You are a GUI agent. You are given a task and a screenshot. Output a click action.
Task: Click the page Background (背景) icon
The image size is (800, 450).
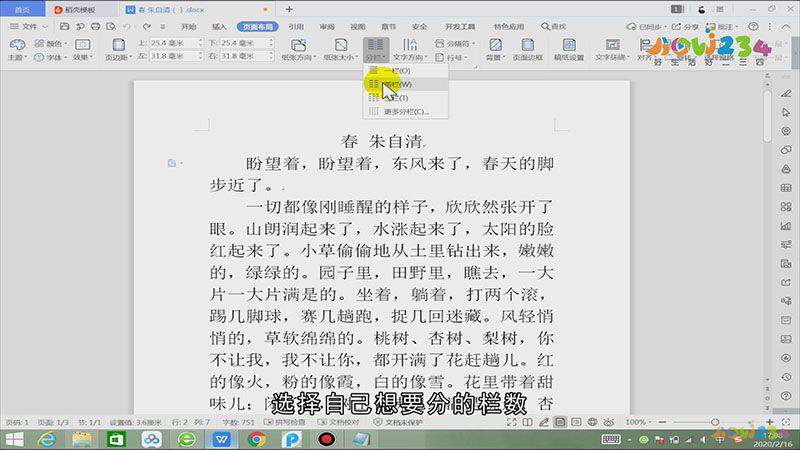(495, 45)
